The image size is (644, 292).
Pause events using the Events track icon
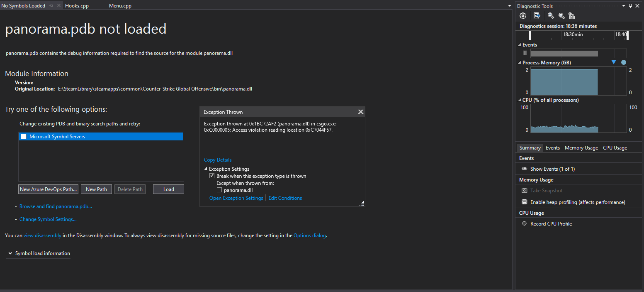click(x=525, y=53)
